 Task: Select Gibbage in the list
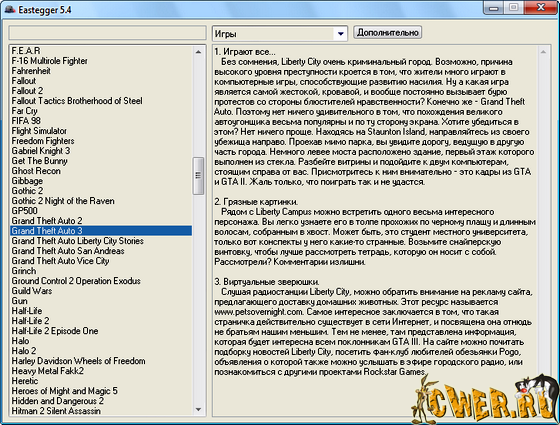pos(101,181)
